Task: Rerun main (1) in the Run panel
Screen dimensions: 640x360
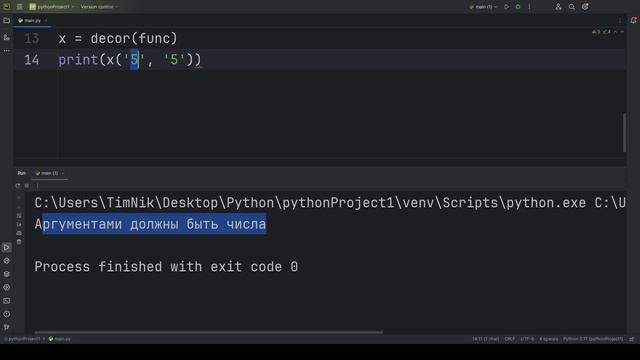Action: tap(18, 186)
